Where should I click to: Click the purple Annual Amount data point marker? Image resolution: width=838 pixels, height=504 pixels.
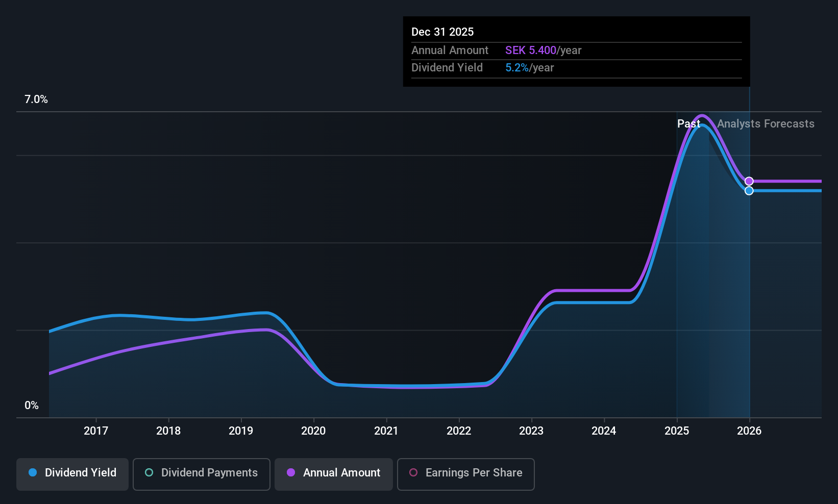click(x=749, y=181)
